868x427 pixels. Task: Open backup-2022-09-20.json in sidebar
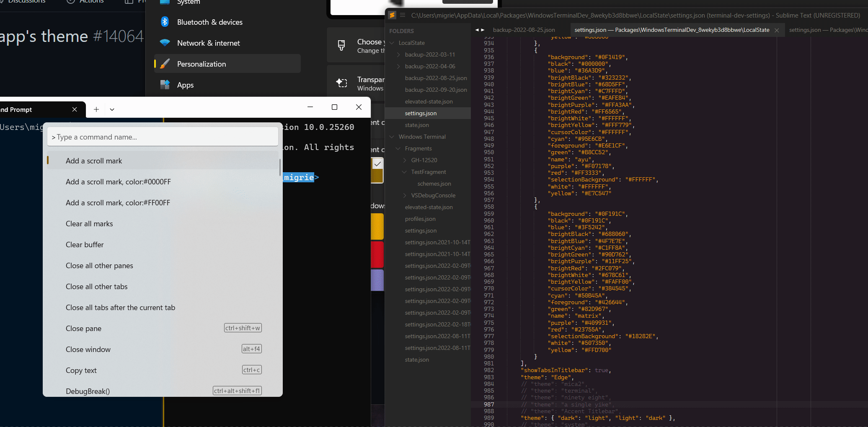pyautogui.click(x=436, y=90)
